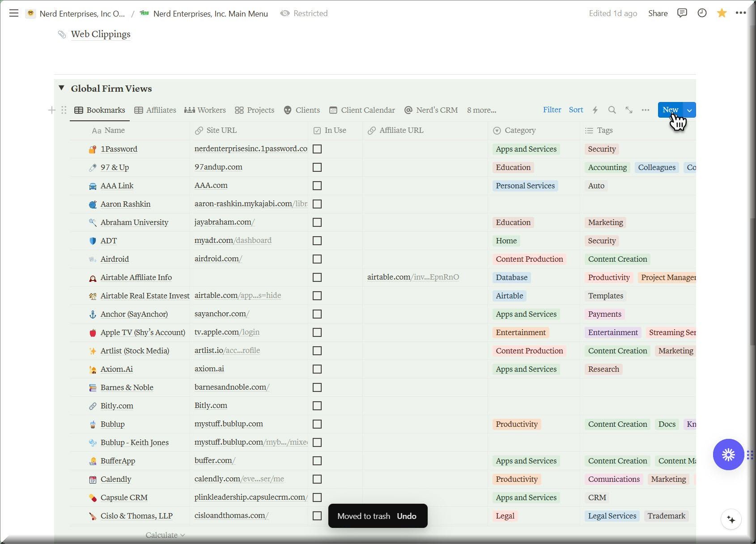Collapse the Global Firm Views toggle
Viewport: 756px width, 544px height.
point(62,88)
